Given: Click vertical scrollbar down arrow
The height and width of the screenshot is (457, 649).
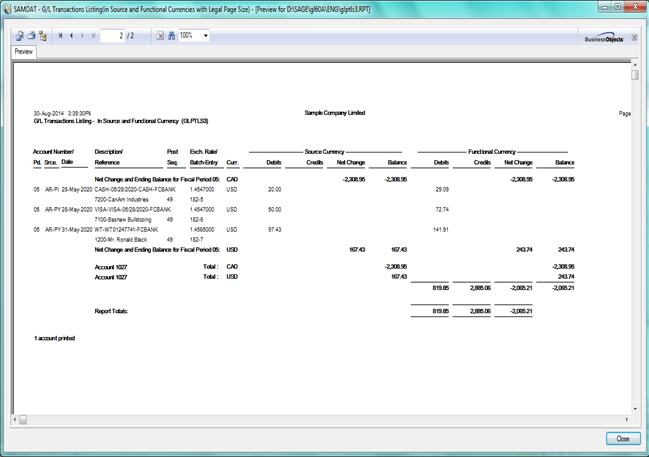Looking at the screenshot, I should click(x=635, y=409).
